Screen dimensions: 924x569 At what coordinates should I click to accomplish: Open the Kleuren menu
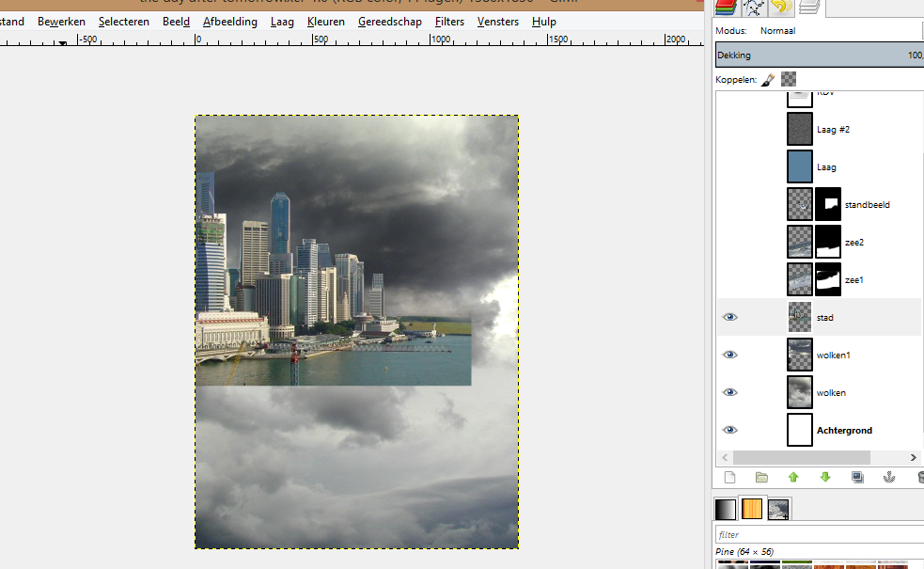[326, 22]
